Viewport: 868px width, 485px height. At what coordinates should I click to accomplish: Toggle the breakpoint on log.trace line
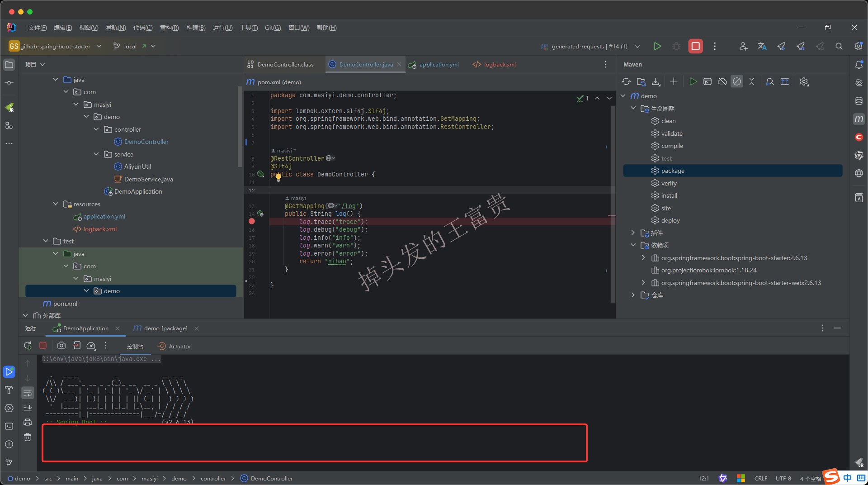252,221
